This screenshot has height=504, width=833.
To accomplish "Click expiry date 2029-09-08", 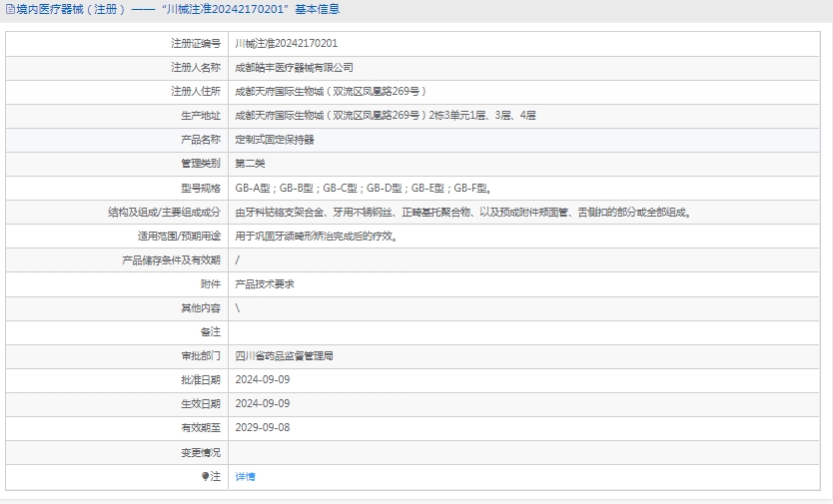I will pyautogui.click(x=262, y=427).
